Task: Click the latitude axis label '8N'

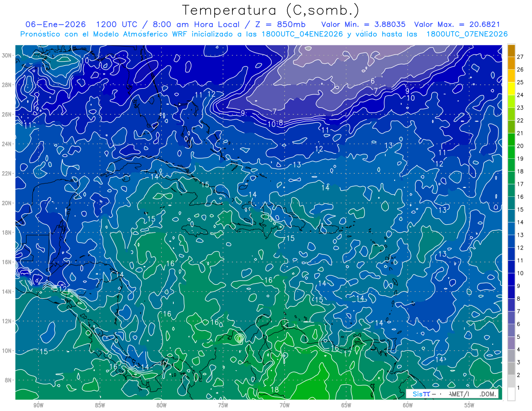Action: (x=8, y=380)
